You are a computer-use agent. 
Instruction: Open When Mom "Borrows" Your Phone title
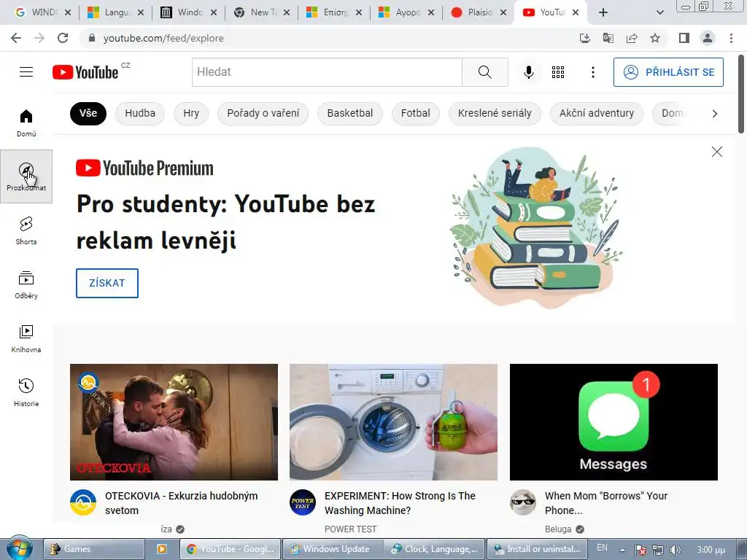[x=606, y=503]
